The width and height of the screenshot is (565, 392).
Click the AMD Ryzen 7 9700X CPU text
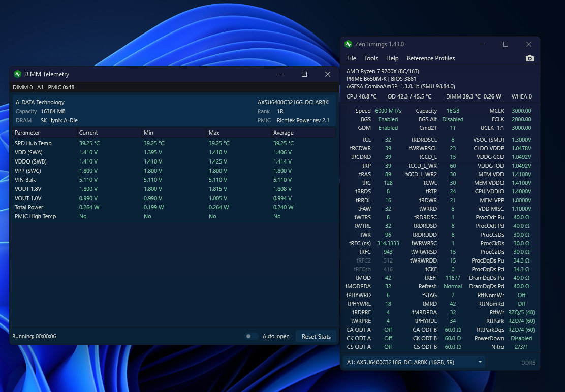tap(383, 71)
